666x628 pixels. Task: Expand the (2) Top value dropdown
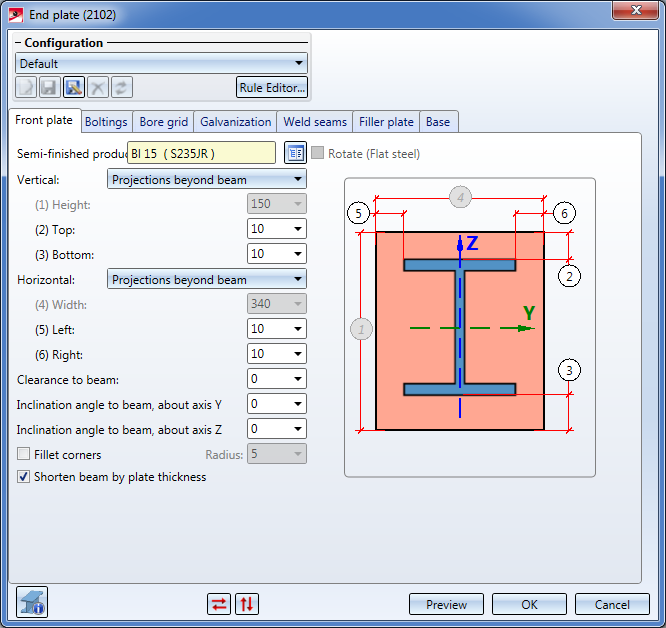point(298,229)
